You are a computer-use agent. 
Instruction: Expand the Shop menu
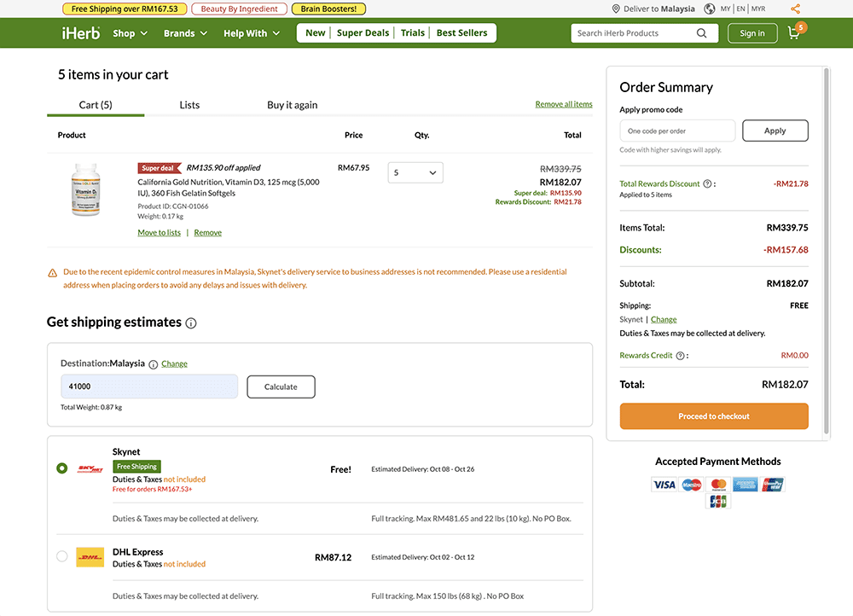coord(130,32)
